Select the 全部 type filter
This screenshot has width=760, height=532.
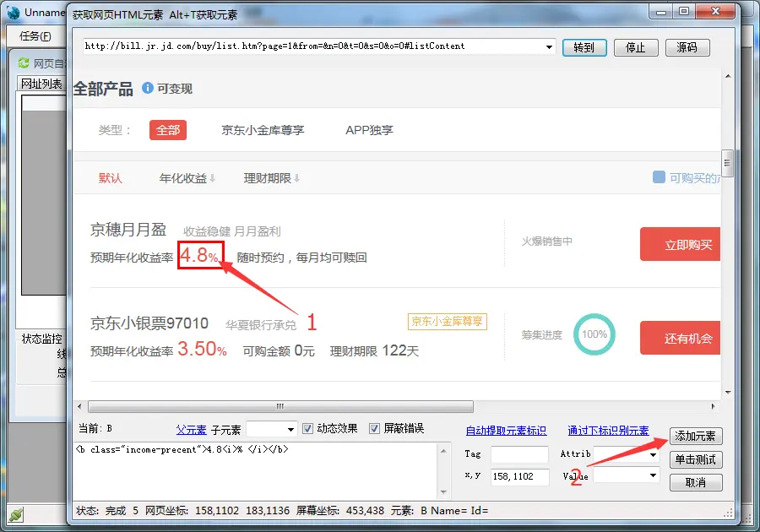168,130
